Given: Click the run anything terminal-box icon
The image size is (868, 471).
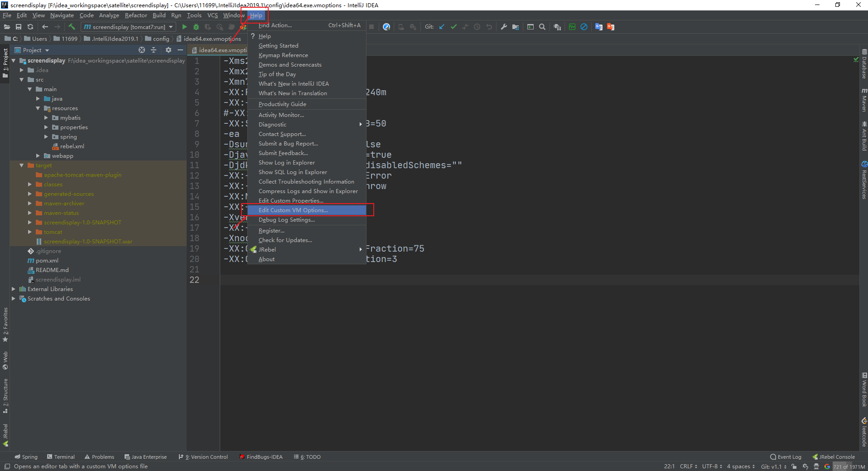Looking at the screenshot, I should [x=530, y=27].
